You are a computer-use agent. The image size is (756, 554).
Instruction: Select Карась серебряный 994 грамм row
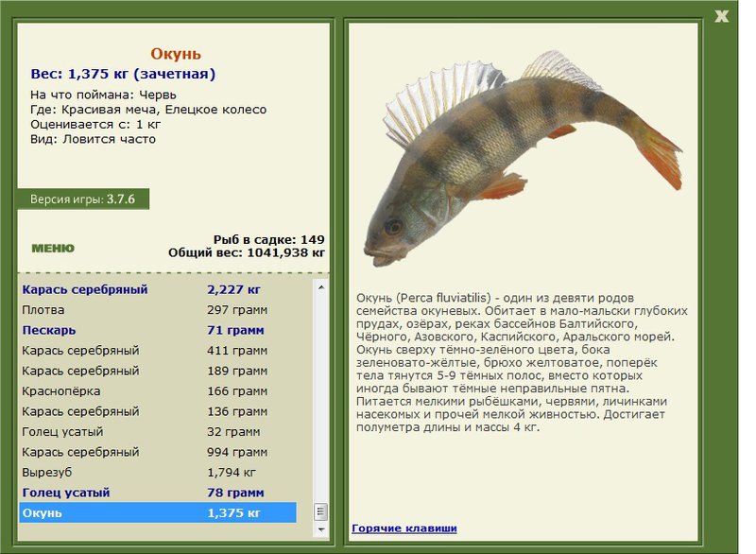click(158, 452)
